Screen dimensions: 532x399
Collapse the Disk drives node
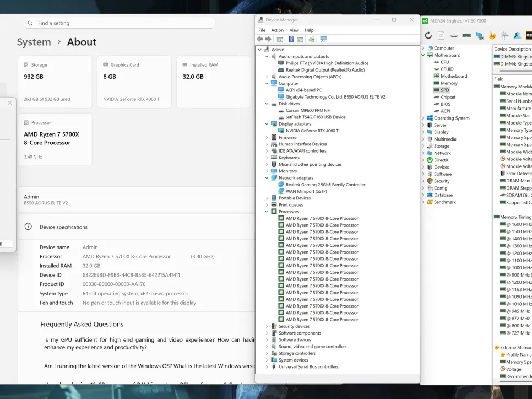tap(267, 104)
